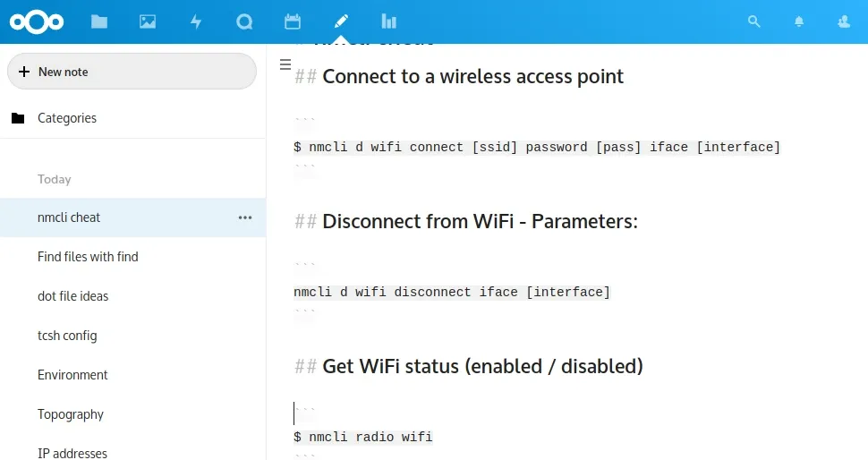868x460 pixels.
Task: Open the Calendar app icon
Action: 292,21
